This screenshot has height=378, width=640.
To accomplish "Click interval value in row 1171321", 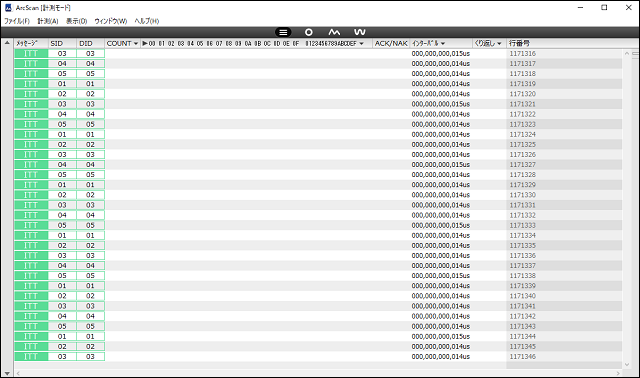I will (x=440, y=104).
